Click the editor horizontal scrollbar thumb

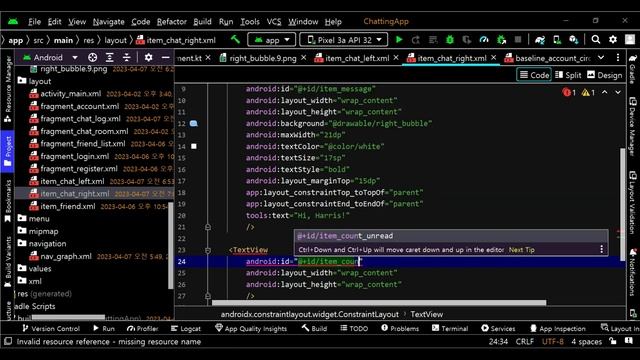click(x=379, y=303)
